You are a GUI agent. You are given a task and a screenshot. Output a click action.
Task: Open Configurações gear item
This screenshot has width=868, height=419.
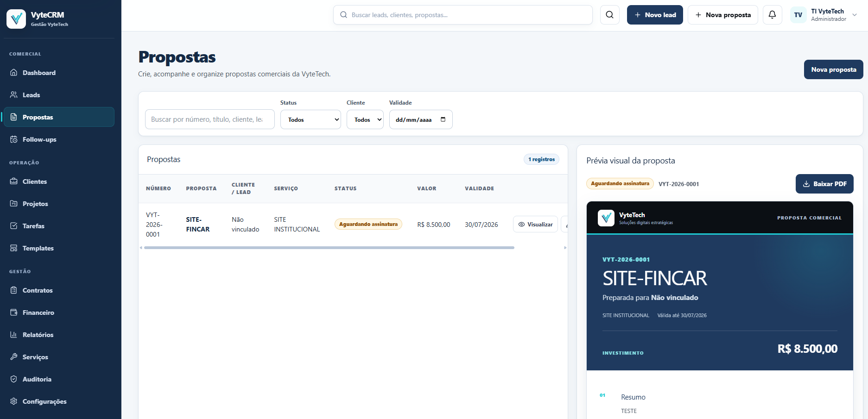point(59,401)
